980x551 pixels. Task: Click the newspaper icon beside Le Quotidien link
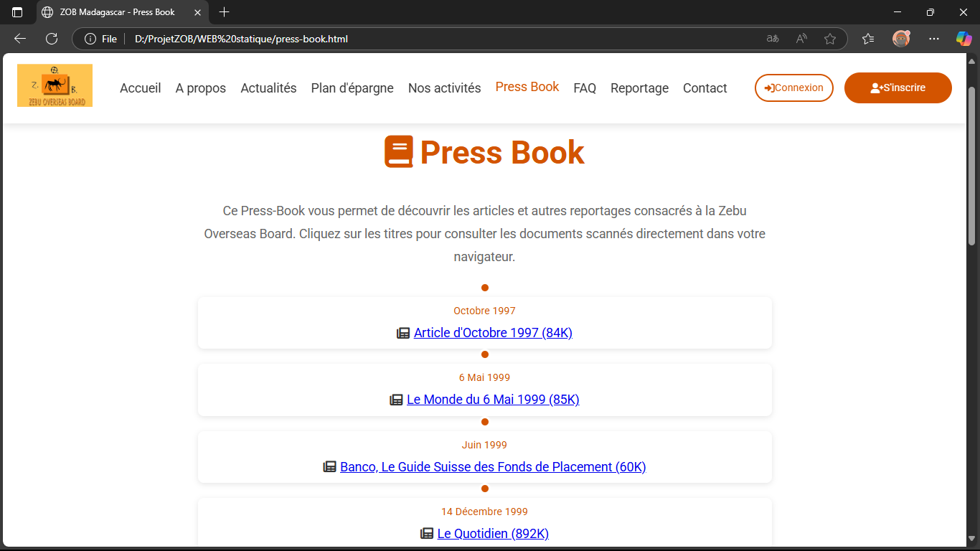click(x=427, y=534)
